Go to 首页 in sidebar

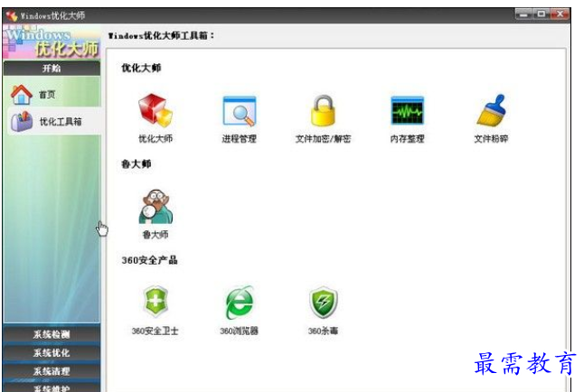coord(52,94)
